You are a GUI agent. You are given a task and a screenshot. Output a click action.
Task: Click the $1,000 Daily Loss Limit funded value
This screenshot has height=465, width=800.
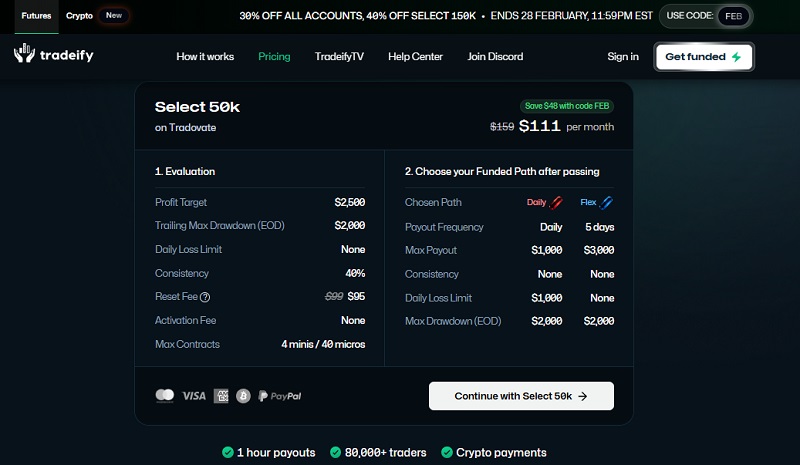pos(546,298)
